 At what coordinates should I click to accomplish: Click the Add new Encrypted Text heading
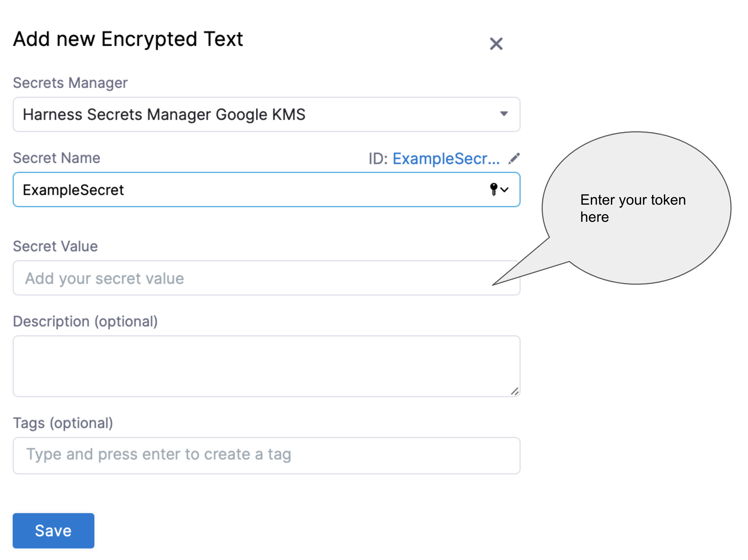(128, 39)
